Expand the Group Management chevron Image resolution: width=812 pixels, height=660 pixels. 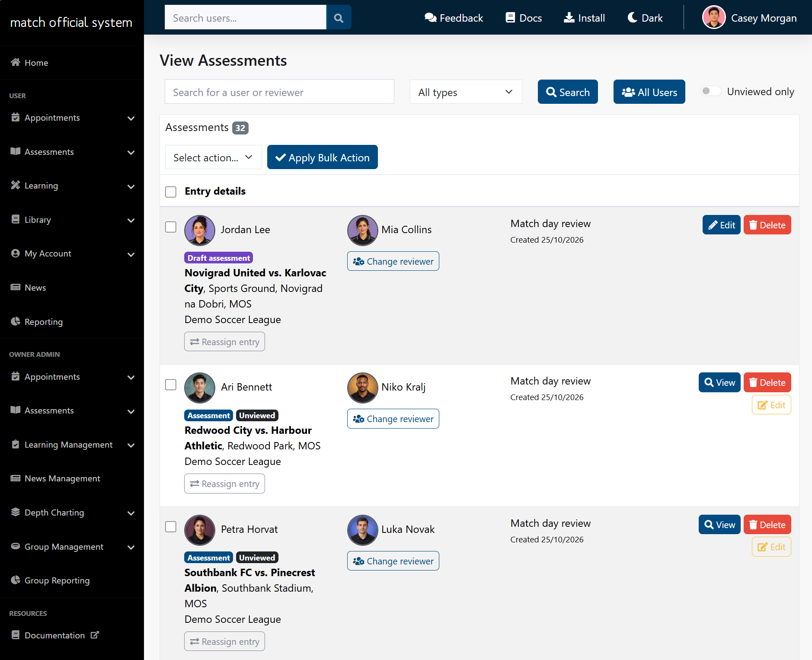tap(131, 548)
